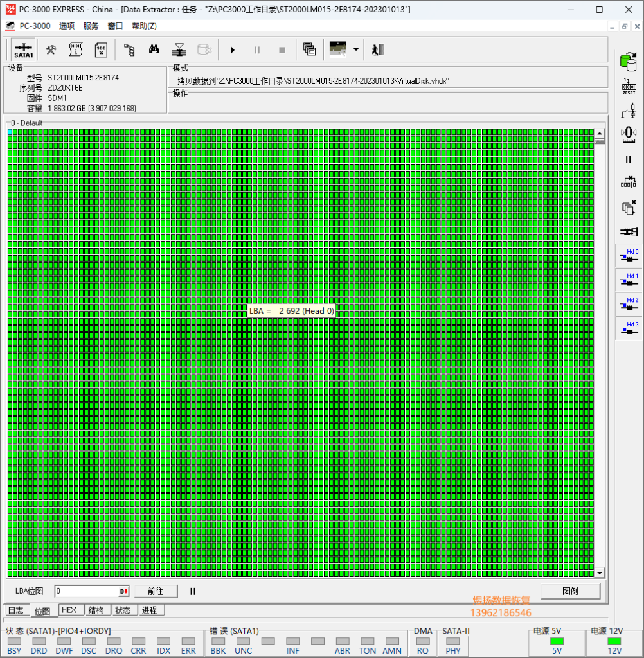Open the 帮助(Z) menu

(x=144, y=26)
